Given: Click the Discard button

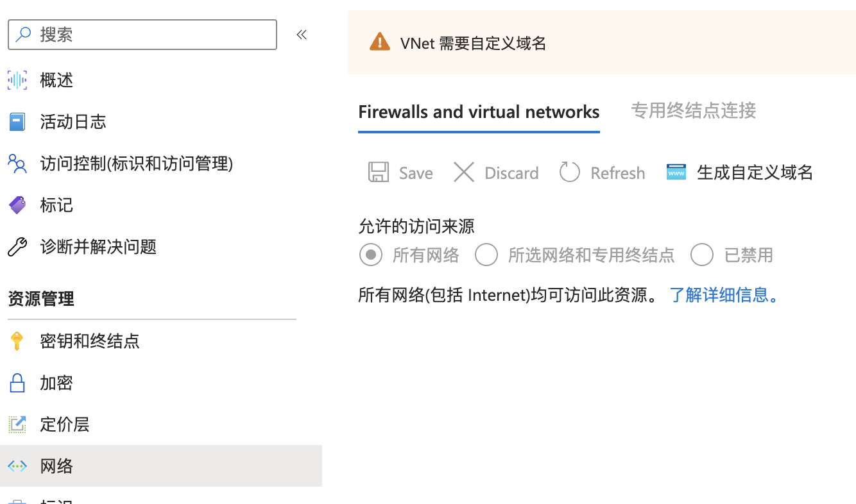Looking at the screenshot, I should coord(496,172).
